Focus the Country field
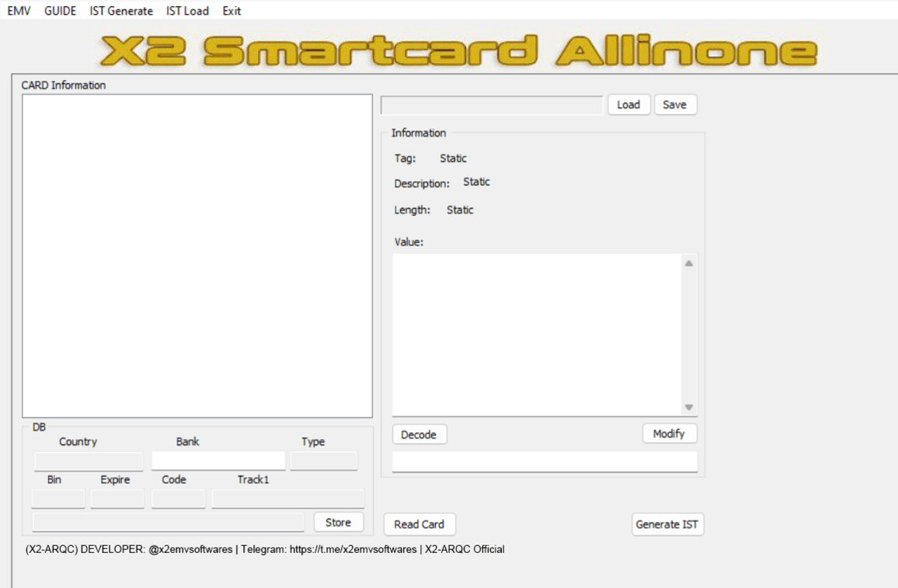The image size is (898, 588). tap(89, 461)
